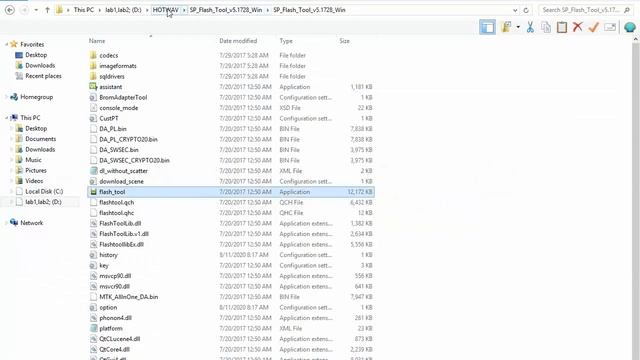This screenshot has height=360, width=640.
Task: Sort by Size column header
Action: (x=344, y=41)
